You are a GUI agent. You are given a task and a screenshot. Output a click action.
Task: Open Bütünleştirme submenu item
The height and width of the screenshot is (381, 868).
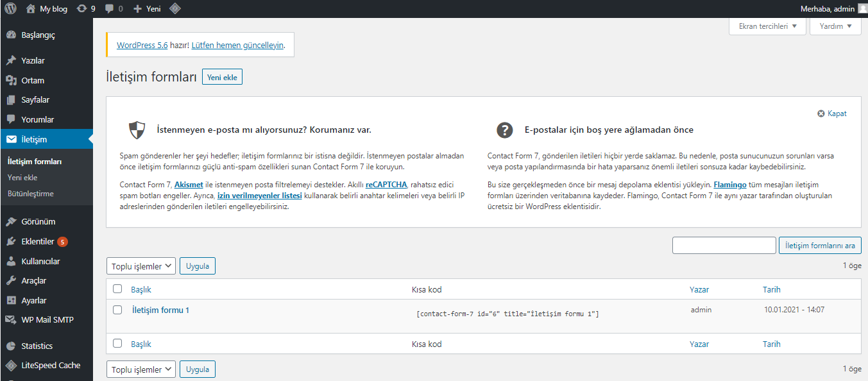tap(31, 194)
